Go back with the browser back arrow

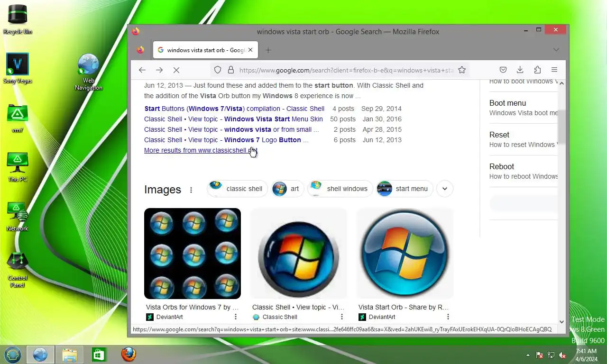[142, 70]
